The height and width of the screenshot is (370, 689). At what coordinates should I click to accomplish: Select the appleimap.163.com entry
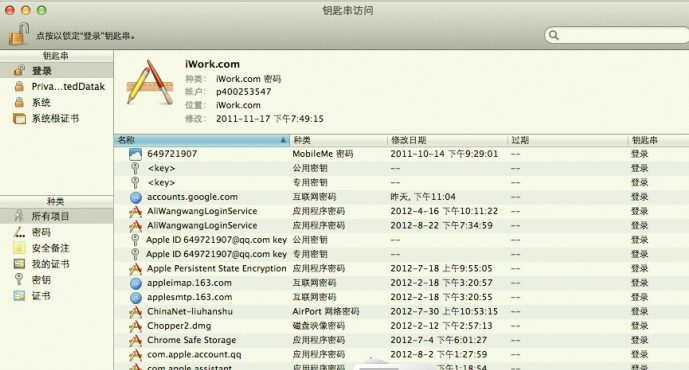[x=402, y=283]
